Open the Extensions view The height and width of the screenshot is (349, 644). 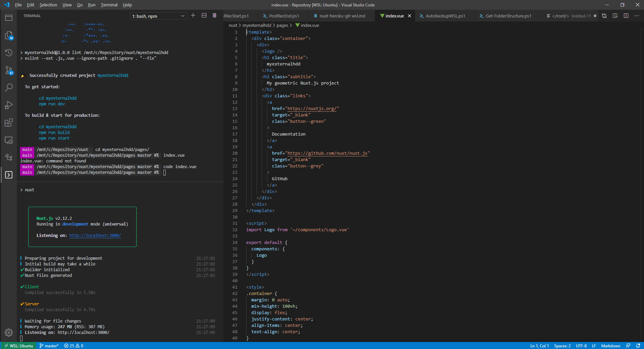click(x=9, y=122)
